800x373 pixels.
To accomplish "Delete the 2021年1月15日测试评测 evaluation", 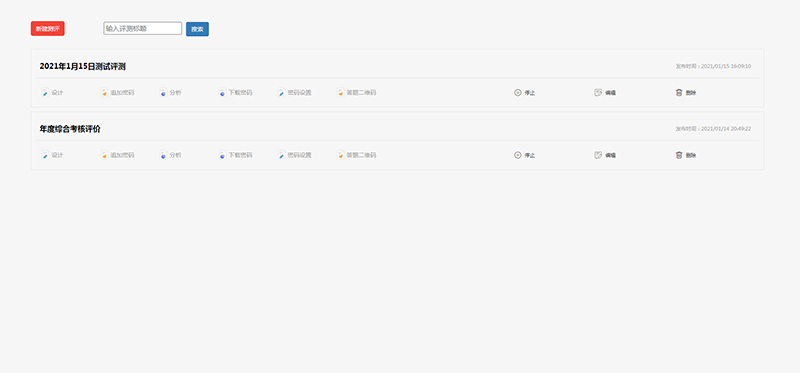I will pos(686,93).
